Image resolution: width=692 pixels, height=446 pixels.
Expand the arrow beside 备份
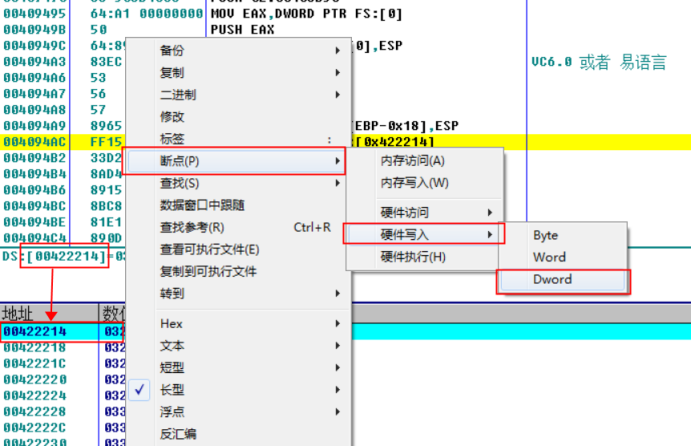(x=338, y=50)
